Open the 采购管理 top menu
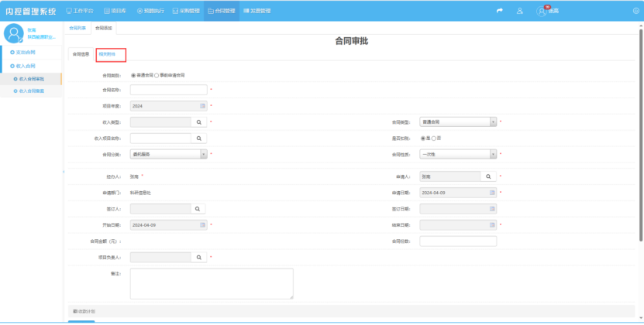Viewport: 644px width, 325px height. [x=184, y=11]
